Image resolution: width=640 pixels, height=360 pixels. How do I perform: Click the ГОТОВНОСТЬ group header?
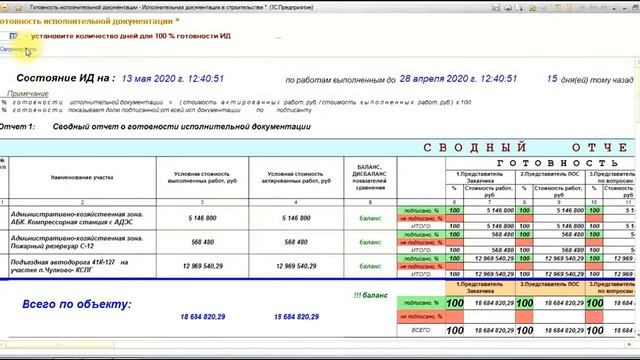tap(557, 163)
